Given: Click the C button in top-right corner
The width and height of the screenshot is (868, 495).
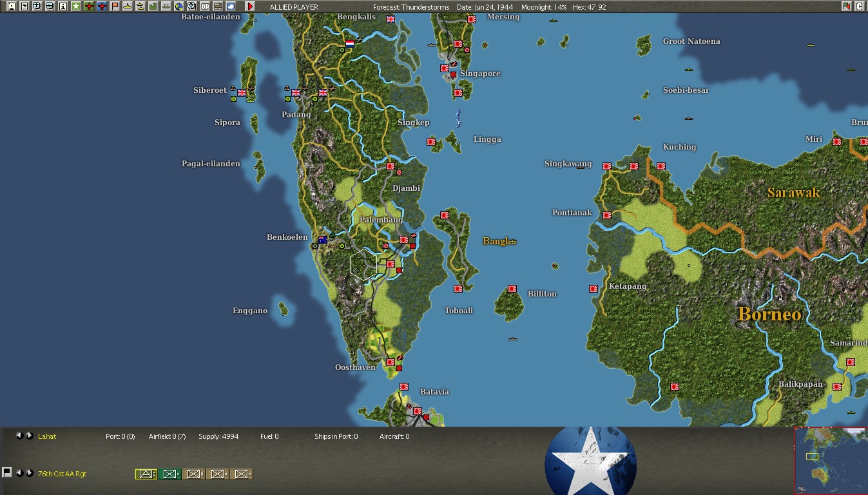Looking at the screenshot, I should [859, 6].
